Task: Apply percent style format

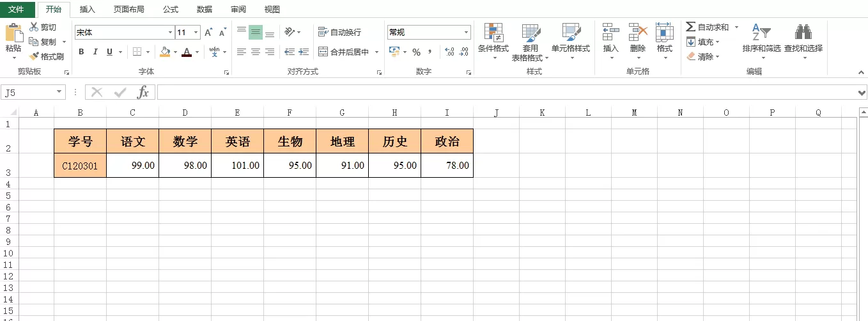Action: click(x=416, y=52)
